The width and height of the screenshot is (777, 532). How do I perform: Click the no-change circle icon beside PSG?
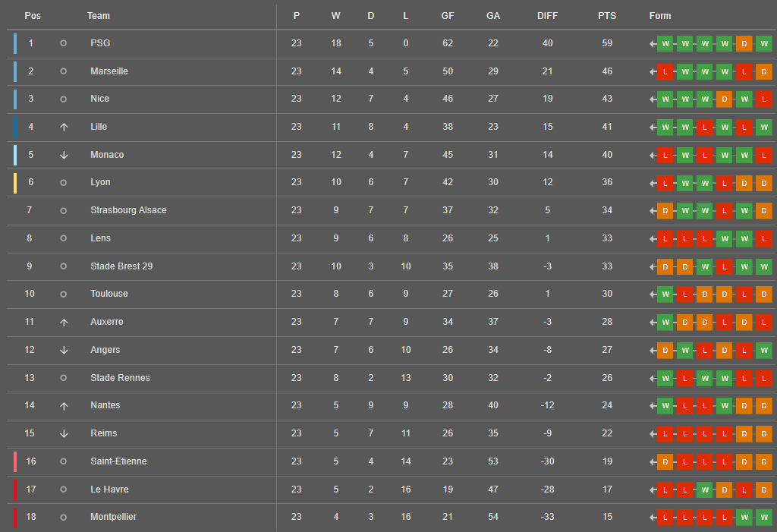[64, 43]
